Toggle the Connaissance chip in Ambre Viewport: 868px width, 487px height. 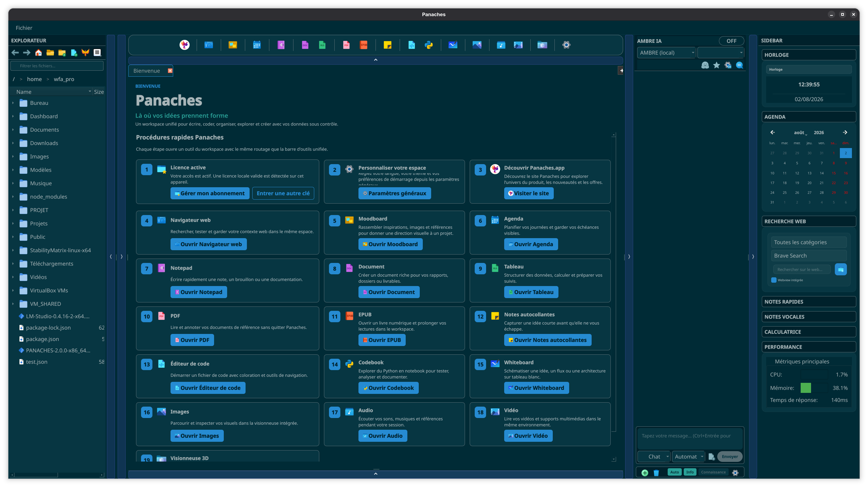click(713, 472)
